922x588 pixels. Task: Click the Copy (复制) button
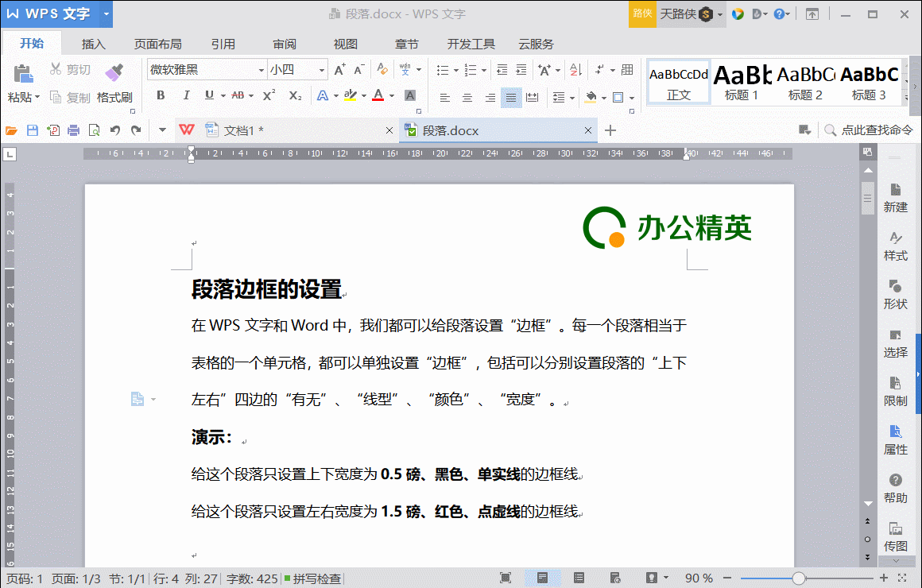[x=70, y=97]
